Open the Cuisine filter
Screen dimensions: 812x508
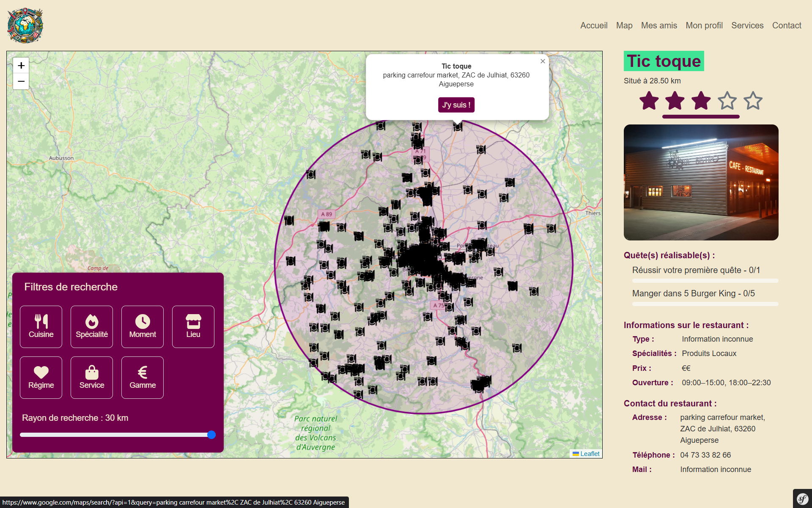pyautogui.click(x=41, y=327)
